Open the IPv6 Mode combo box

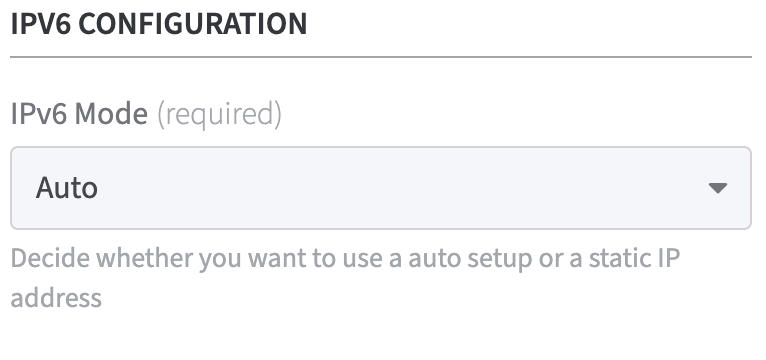381,188
